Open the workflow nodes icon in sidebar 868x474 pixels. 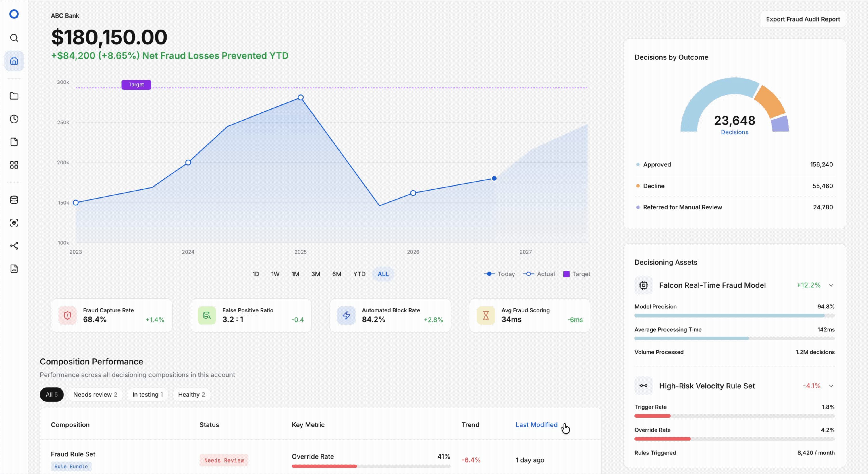14,246
